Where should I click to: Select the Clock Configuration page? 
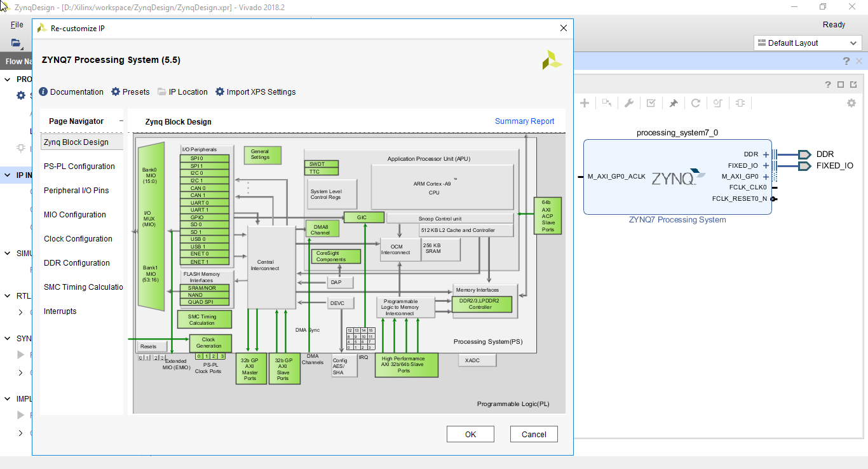78,239
